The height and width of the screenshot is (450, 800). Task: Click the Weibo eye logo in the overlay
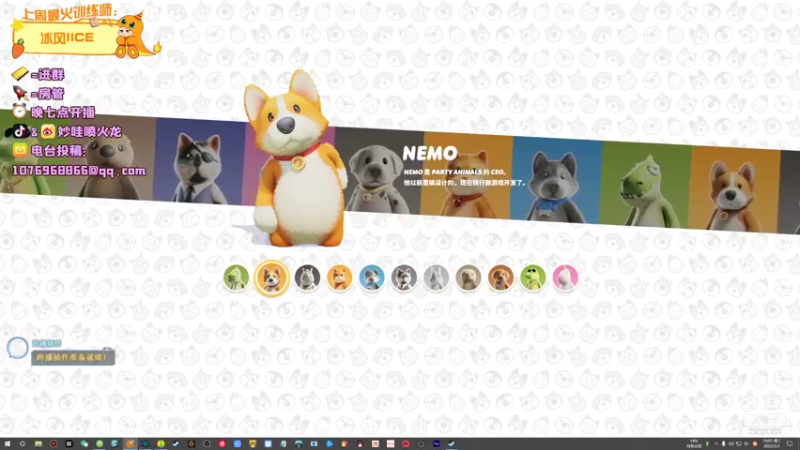[47, 132]
